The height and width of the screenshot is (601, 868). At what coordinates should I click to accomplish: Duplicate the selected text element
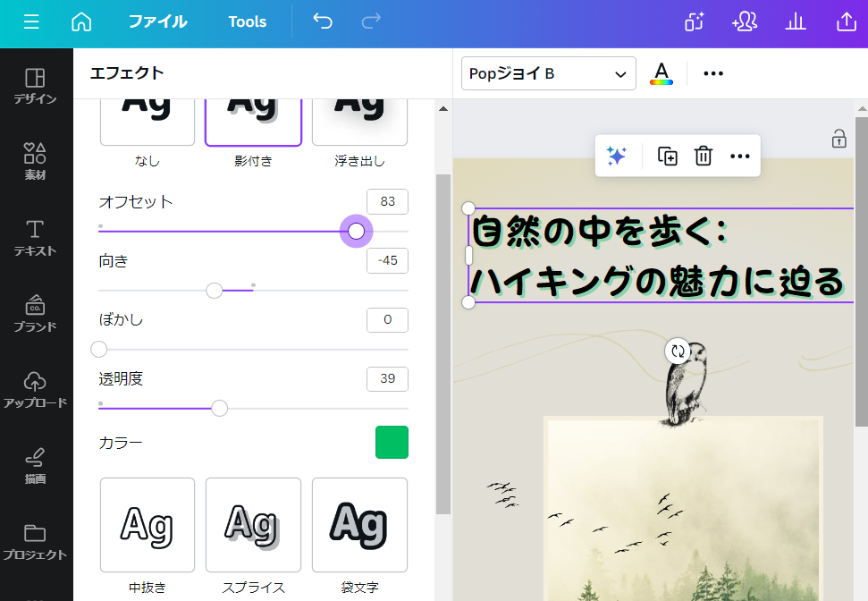point(667,157)
